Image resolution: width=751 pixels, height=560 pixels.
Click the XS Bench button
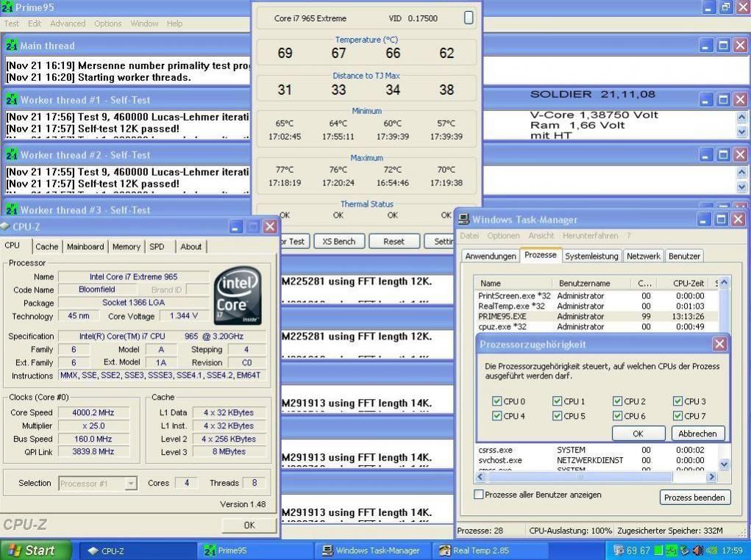339,241
